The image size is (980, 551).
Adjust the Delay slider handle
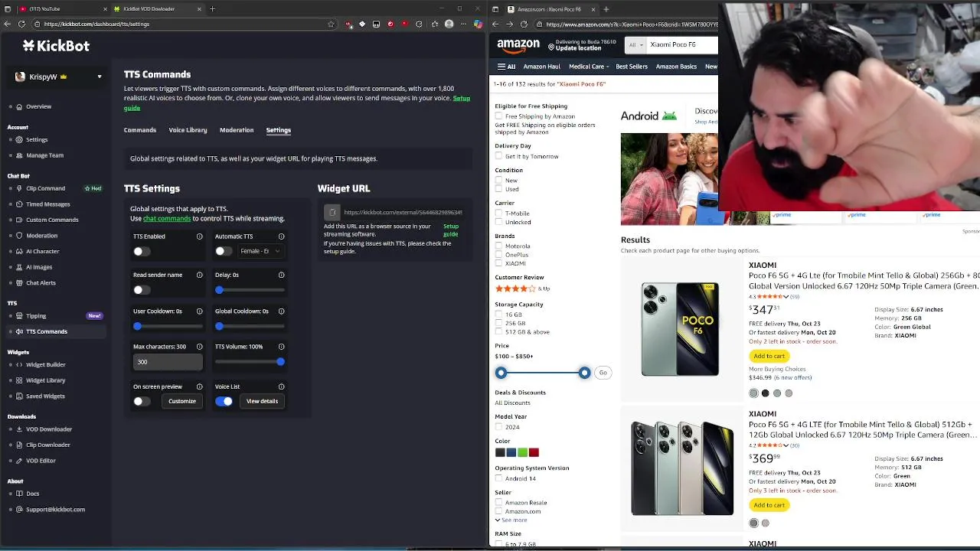click(219, 289)
